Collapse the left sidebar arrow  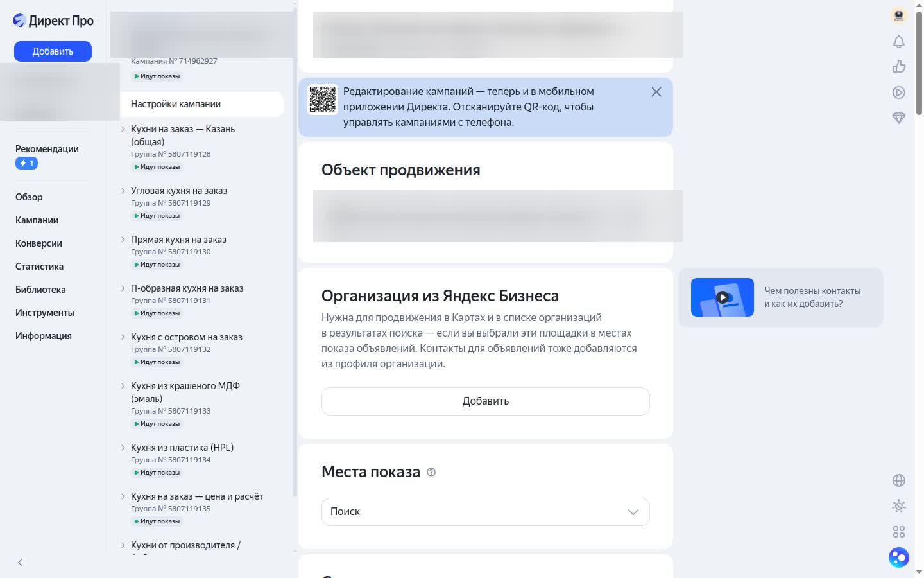pos(21,563)
